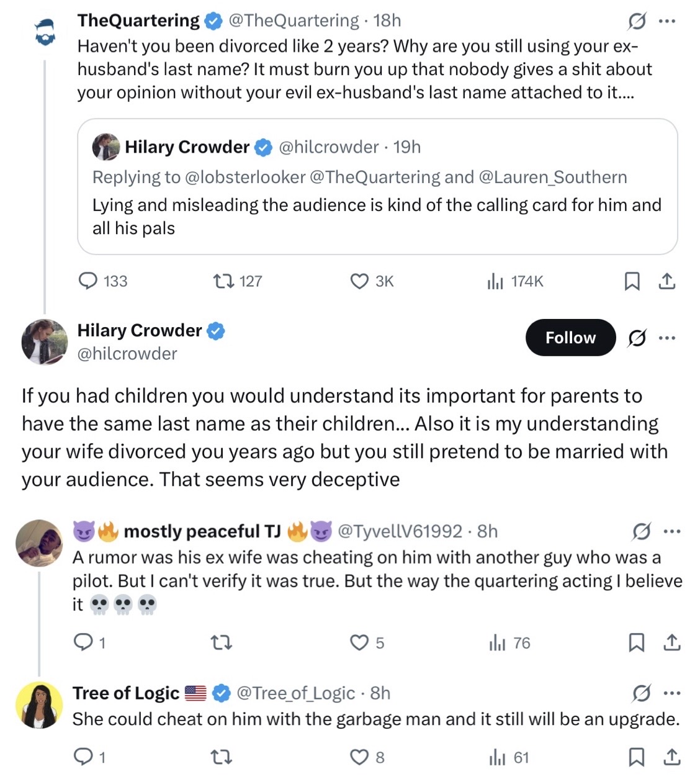Open the @lobsterlooker mention in quoted tweet
The width and height of the screenshot is (700, 782).
245,177
